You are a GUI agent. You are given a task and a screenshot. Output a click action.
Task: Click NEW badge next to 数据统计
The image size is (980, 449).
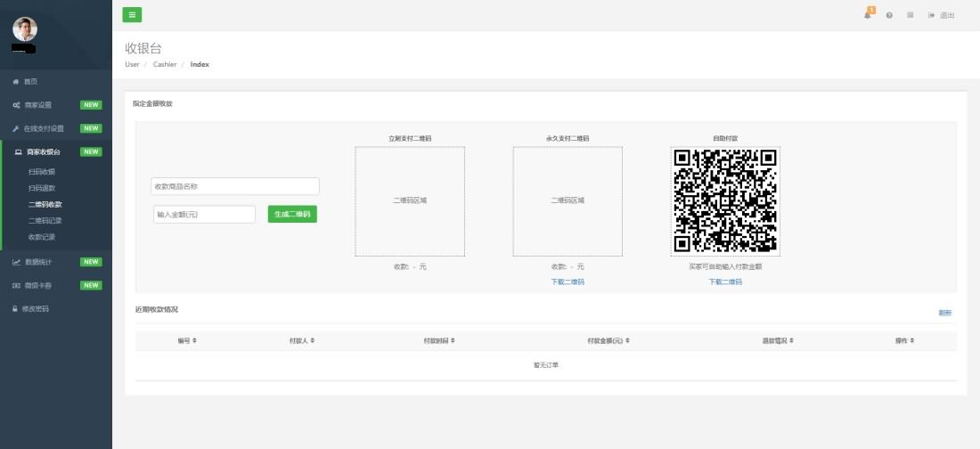click(91, 261)
